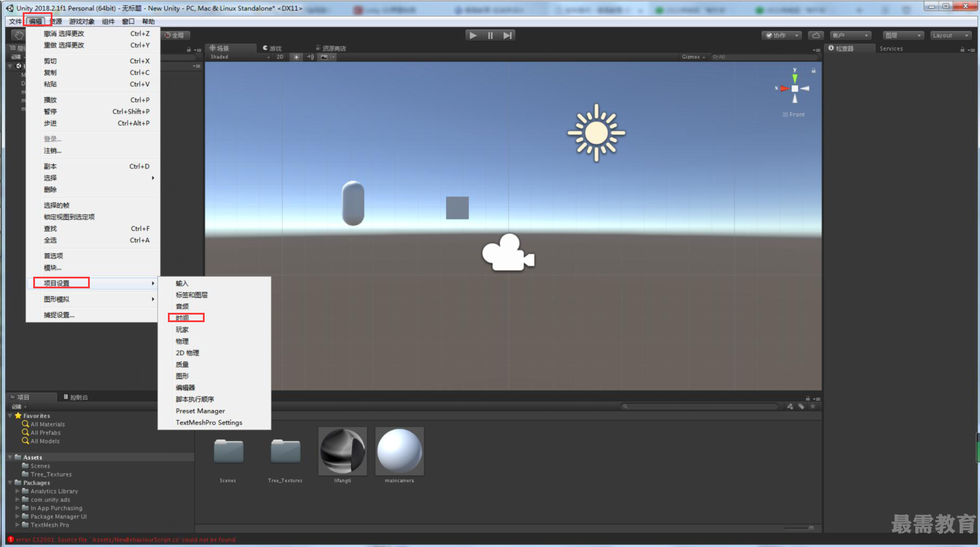The height and width of the screenshot is (547, 980).
Task: Click the green Y axis gizmo cone
Action: tap(794, 77)
